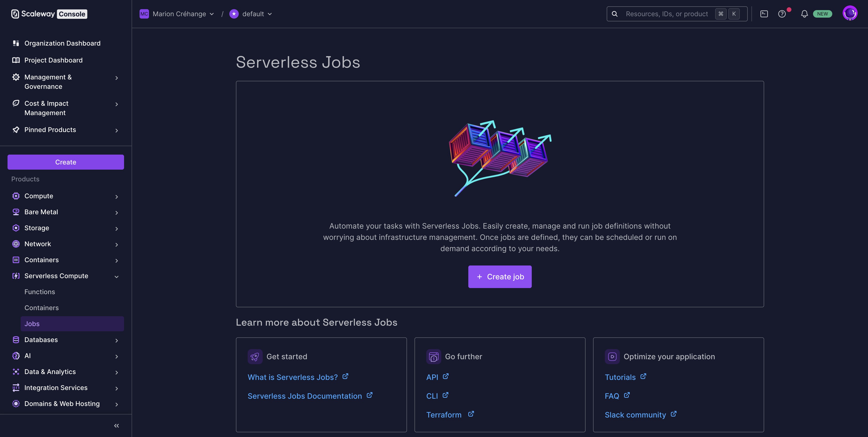Click the search magnifier icon
Screen dimensions: 868x437
[615, 14]
